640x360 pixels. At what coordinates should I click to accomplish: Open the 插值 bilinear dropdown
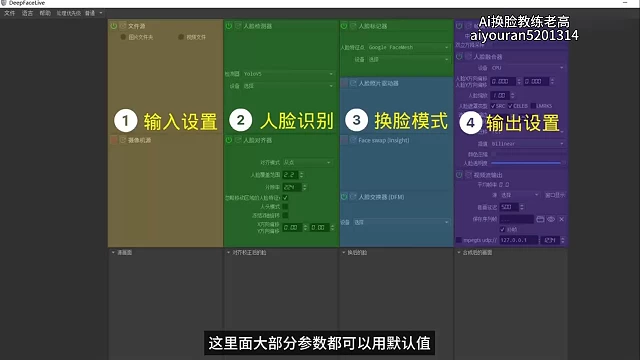point(527,144)
